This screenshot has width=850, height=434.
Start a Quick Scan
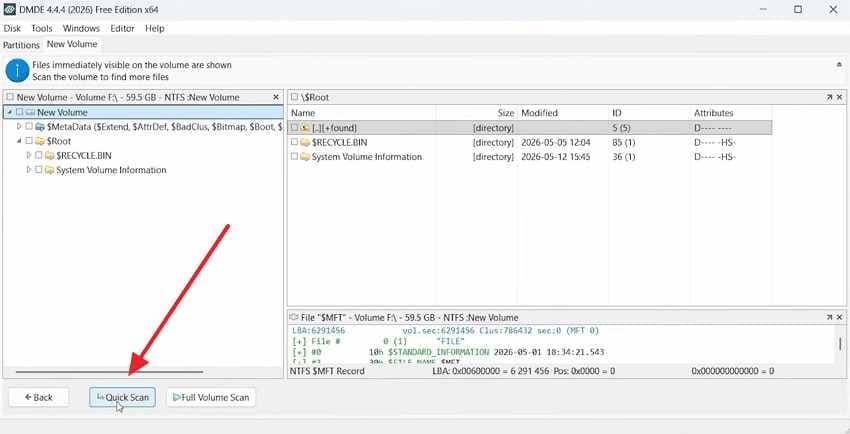click(x=123, y=397)
